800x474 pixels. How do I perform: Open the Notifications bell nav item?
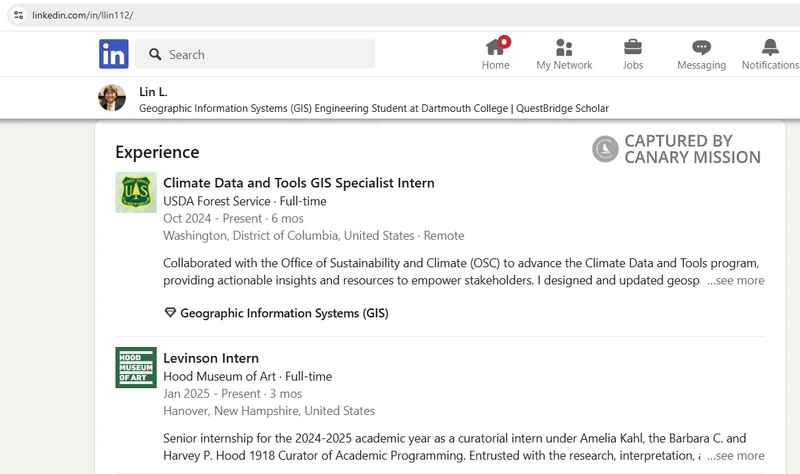[x=770, y=54]
